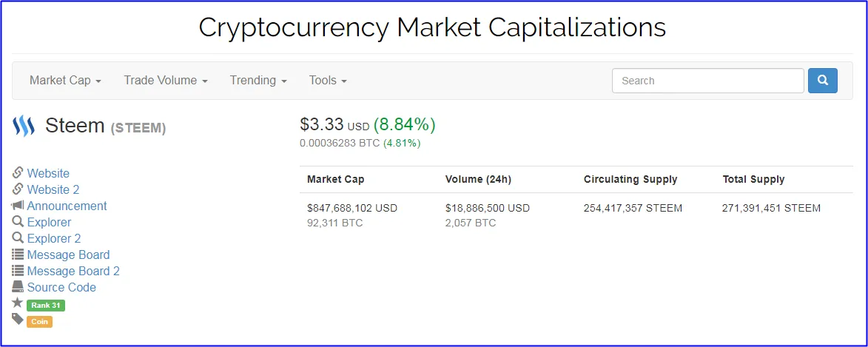This screenshot has width=868, height=347.
Task: Click the Cryptocurrency Market Capitalizations title
Action: coord(432,27)
